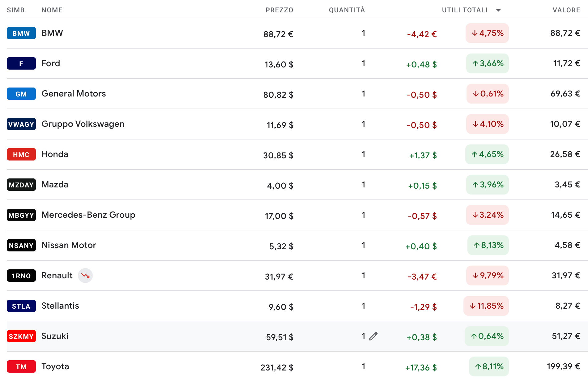Select the STLA ticker badge
This screenshot has height=381, width=588.
21,306
